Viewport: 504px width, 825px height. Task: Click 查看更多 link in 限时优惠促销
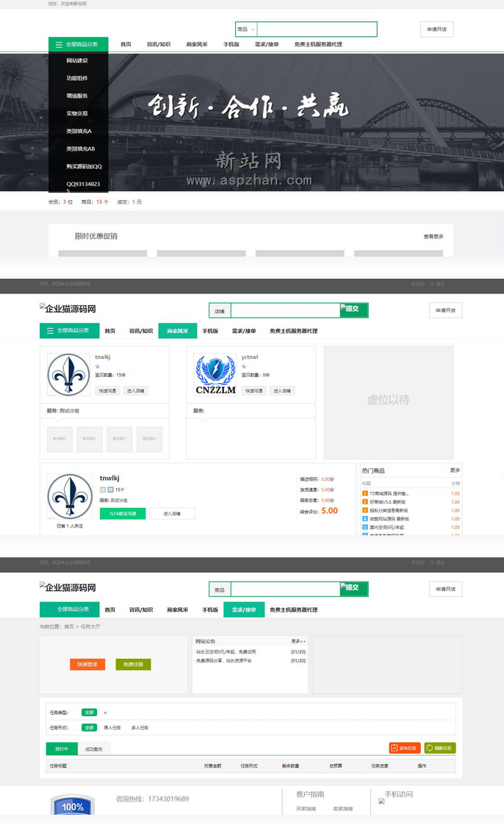433,237
